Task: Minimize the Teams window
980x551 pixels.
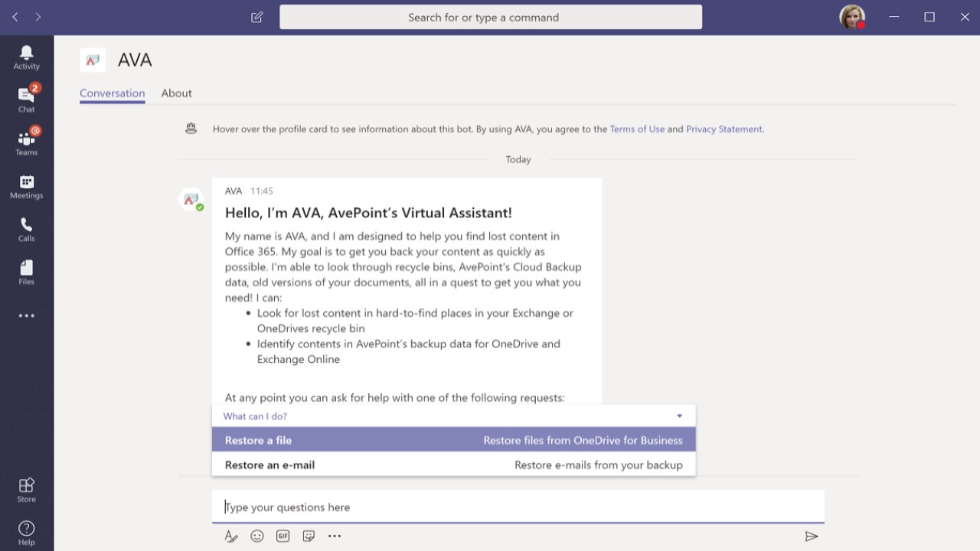Action: (x=894, y=17)
